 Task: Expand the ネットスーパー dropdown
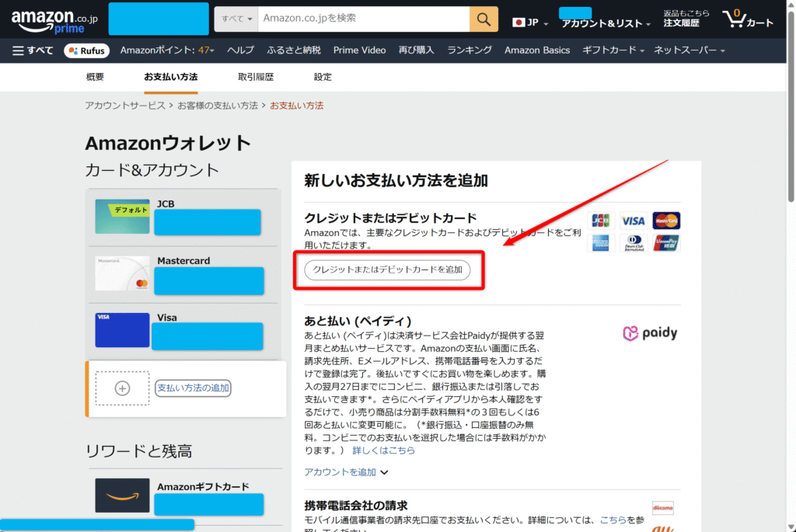689,50
